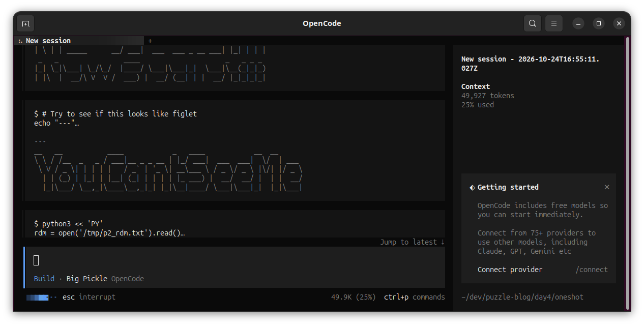Click the Getting started diamond icon
This screenshot has width=644, height=326.
[x=472, y=187]
